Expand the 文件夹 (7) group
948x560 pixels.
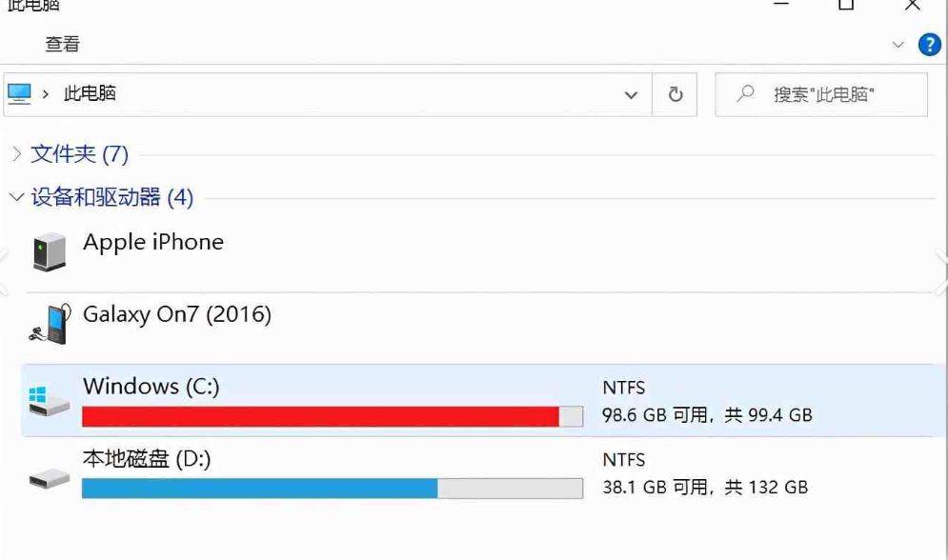(16, 153)
